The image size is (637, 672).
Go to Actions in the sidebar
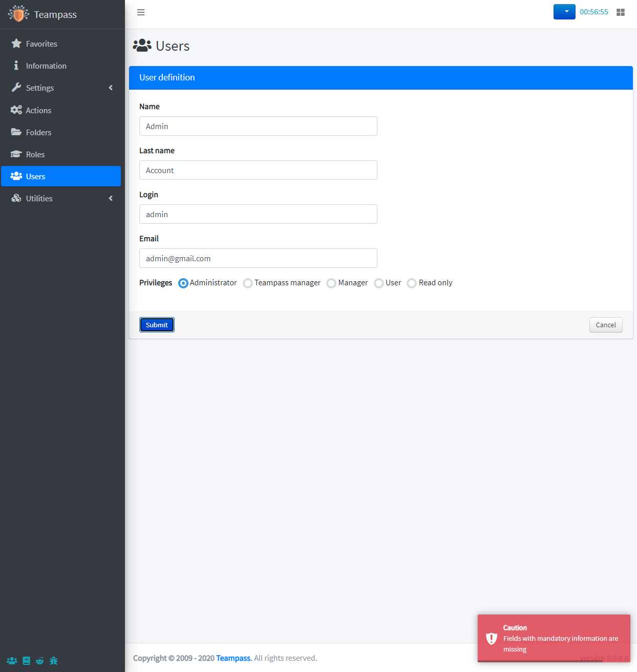coord(61,110)
